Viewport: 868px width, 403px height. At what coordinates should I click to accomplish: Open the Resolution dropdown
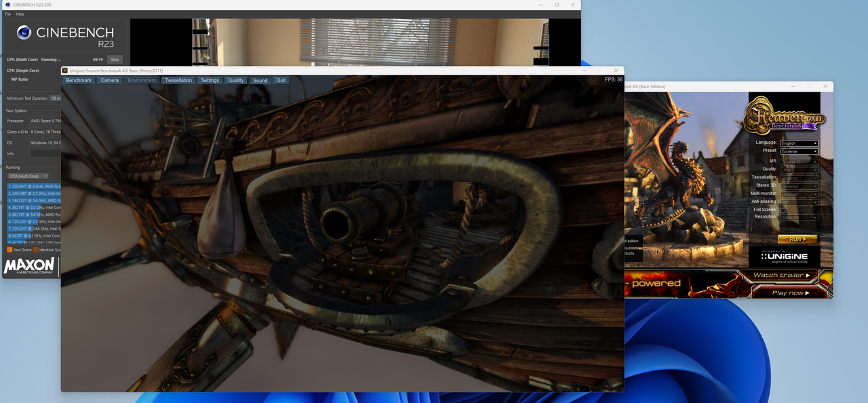pyautogui.click(x=799, y=217)
